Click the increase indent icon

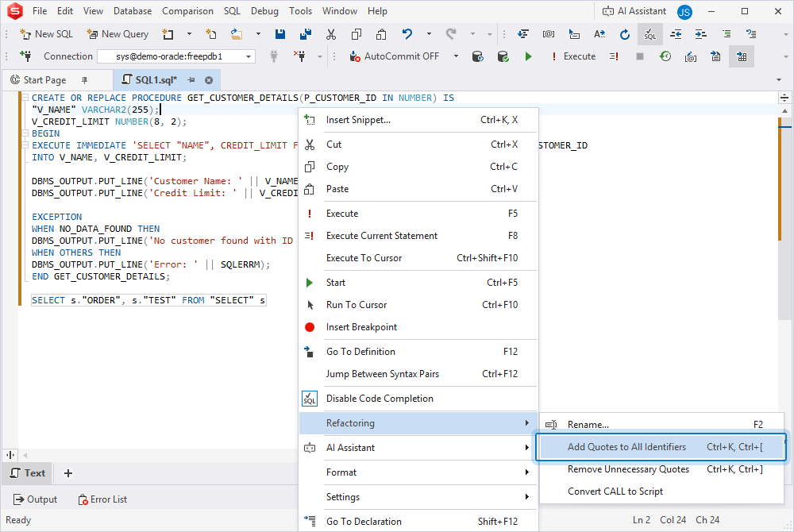click(700, 34)
